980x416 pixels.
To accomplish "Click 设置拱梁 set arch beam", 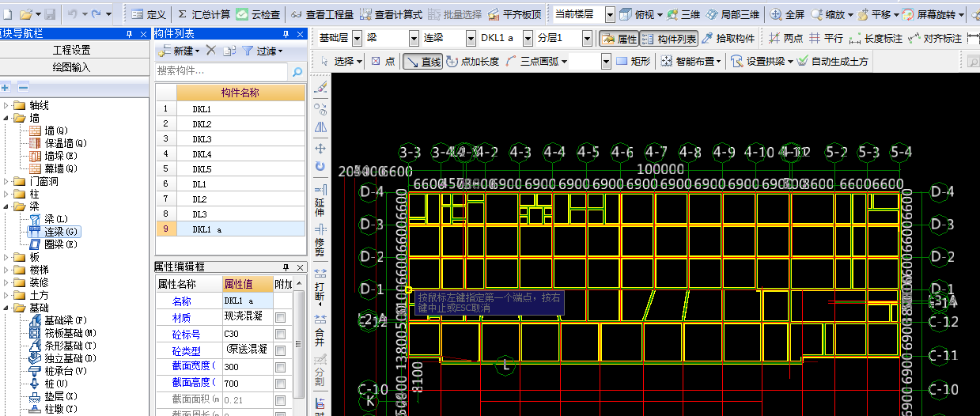I will click(762, 61).
